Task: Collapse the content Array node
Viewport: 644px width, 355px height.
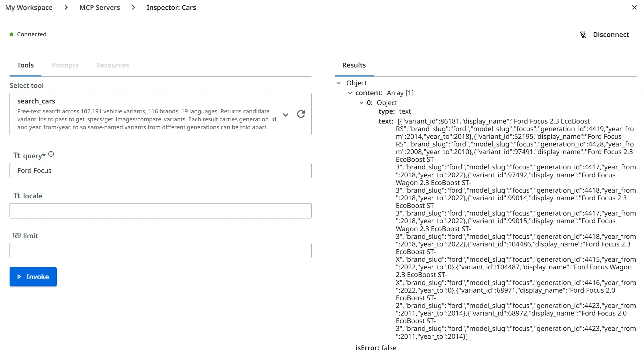Action: (350, 93)
